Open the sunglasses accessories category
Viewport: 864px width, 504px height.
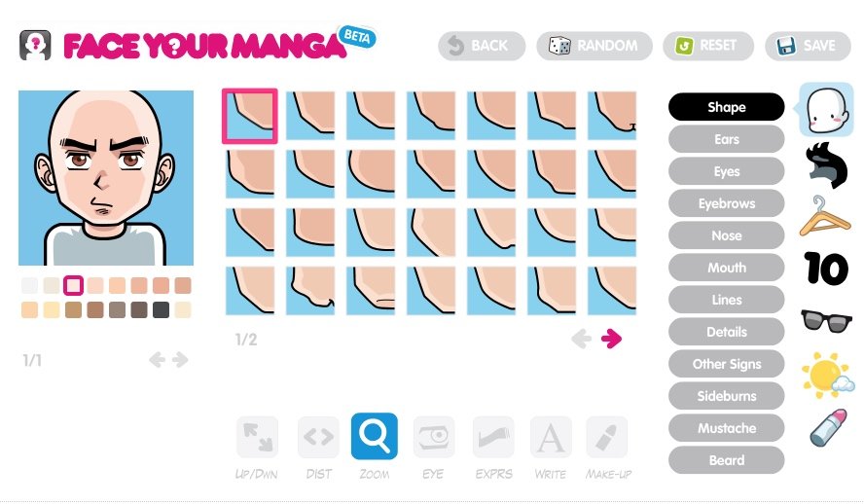coord(825,320)
